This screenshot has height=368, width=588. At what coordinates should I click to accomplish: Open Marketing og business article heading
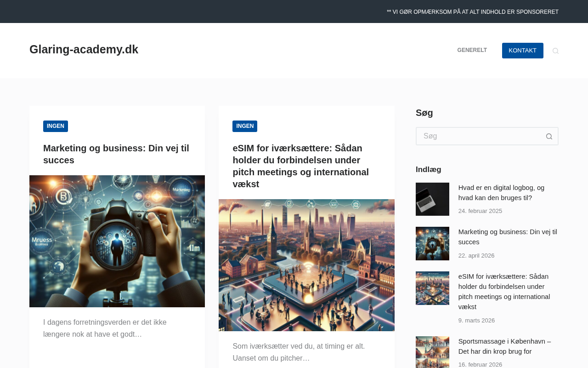tap(117, 154)
